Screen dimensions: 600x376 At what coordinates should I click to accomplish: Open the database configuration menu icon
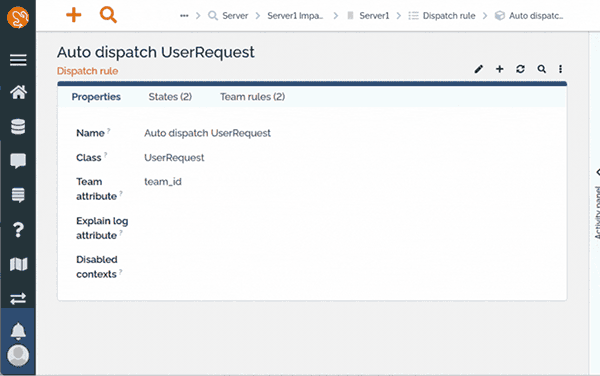[x=18, y=127]
